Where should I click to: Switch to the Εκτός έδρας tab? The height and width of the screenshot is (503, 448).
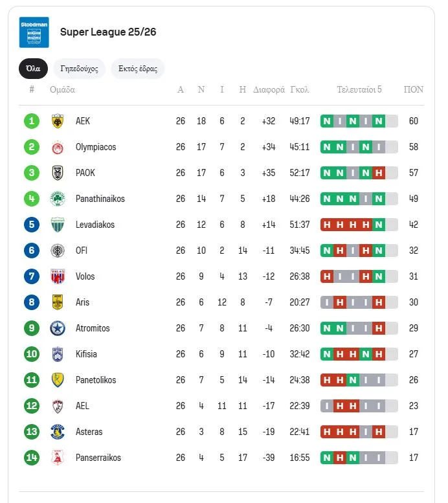coord(137,69)
